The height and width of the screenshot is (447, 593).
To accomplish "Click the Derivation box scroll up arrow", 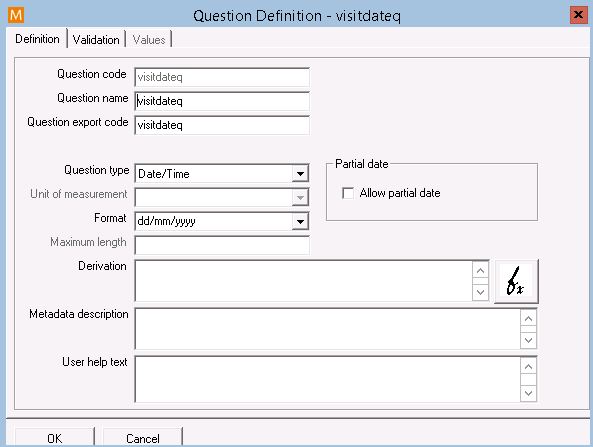I will [480, 271].
